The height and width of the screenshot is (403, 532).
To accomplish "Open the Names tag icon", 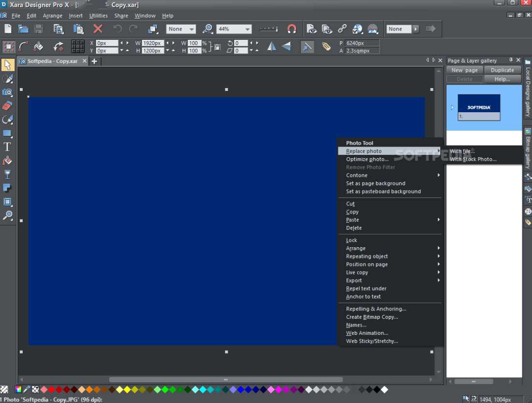I will pos(326,46).
